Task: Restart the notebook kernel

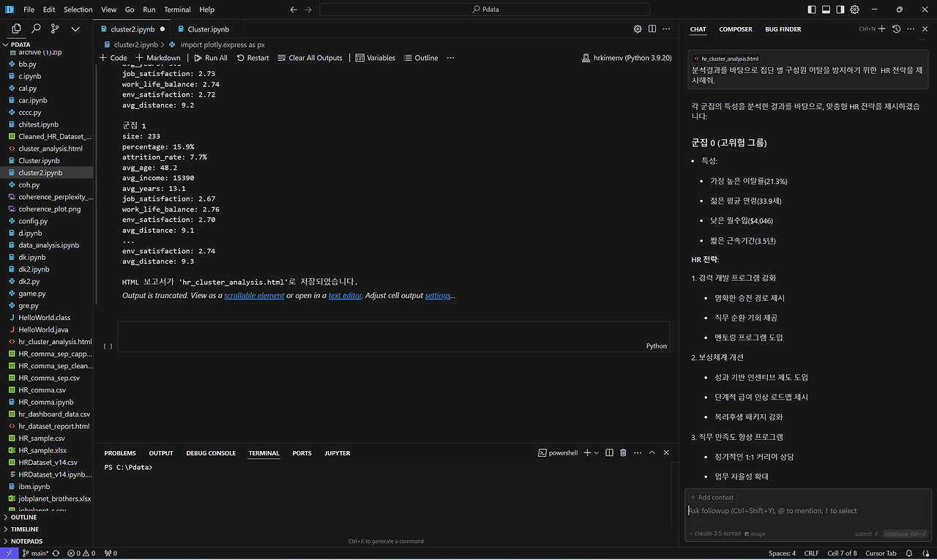Action: point(253,58)
